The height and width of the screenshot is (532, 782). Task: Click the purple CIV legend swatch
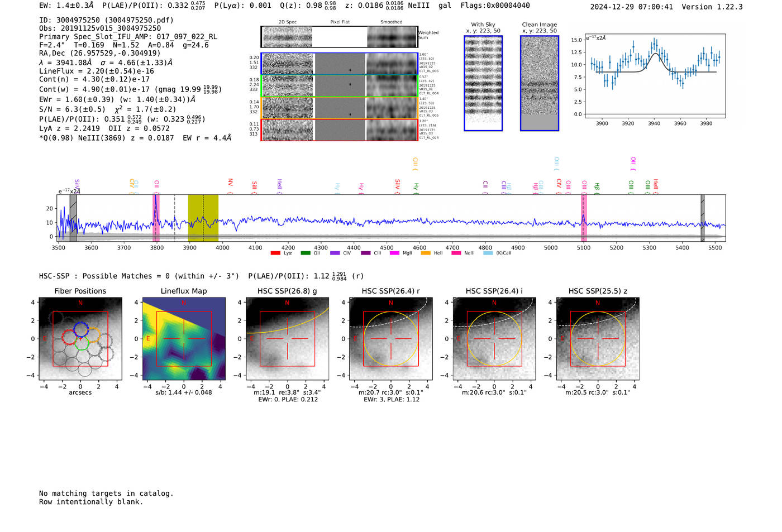(335, 253)
